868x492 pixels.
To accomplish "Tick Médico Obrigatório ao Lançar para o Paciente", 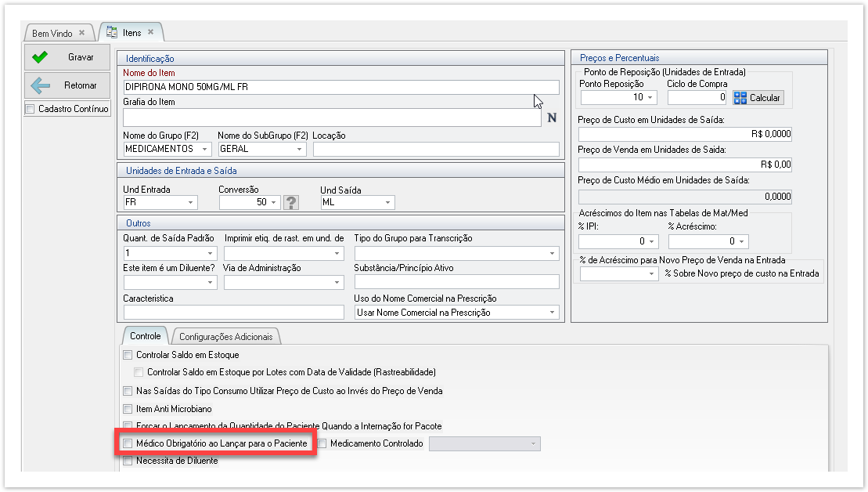I will pyautogui.click(x=128, y=443).
